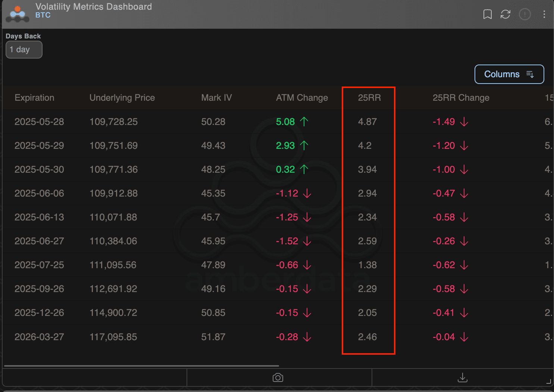The height and width of the screenshot is (392, 554).
Task: Take a snapshot with the camera icon
Action: 278,378
